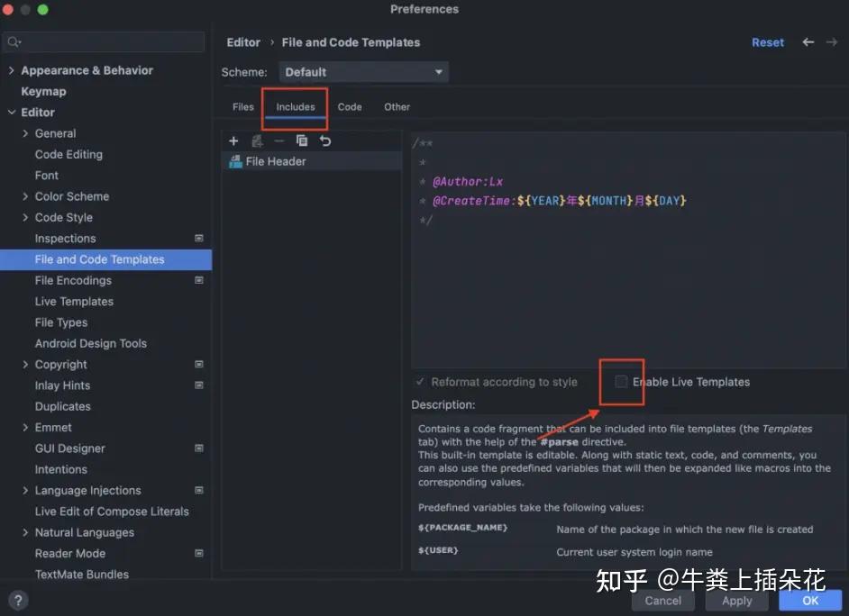Screen dimensions: 849x616
Task: Open help via the question mark icon
Action: [18, 600]
